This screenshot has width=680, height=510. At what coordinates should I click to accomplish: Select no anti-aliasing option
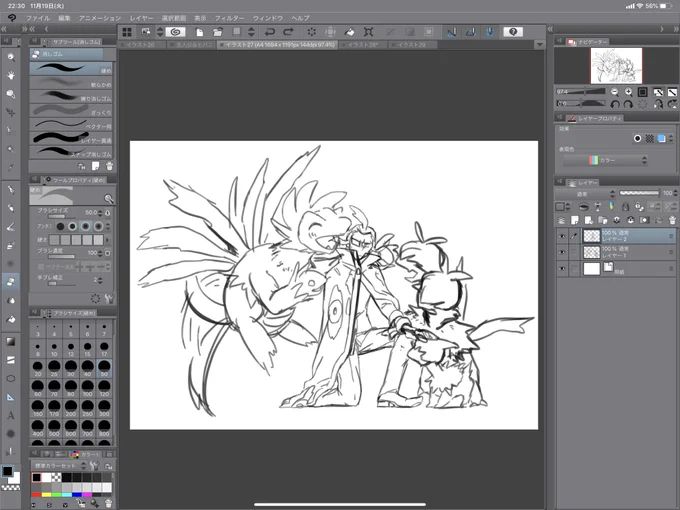[60, 226]
